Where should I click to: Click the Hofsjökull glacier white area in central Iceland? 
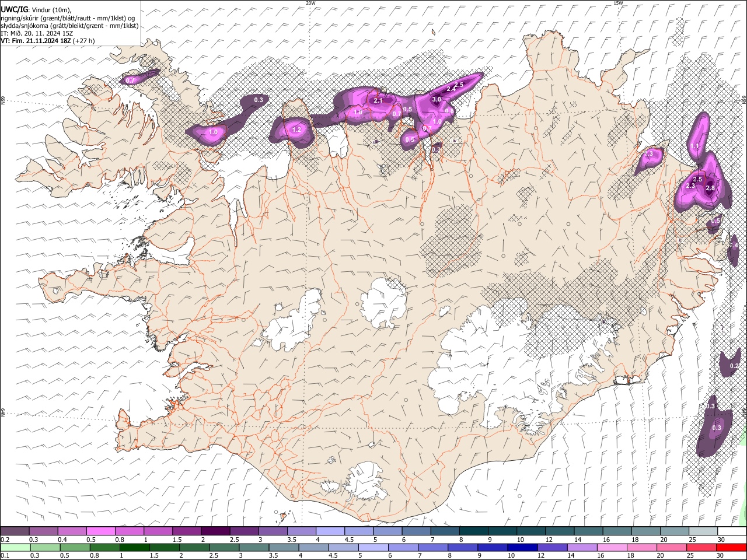click(x=383, y=303)
